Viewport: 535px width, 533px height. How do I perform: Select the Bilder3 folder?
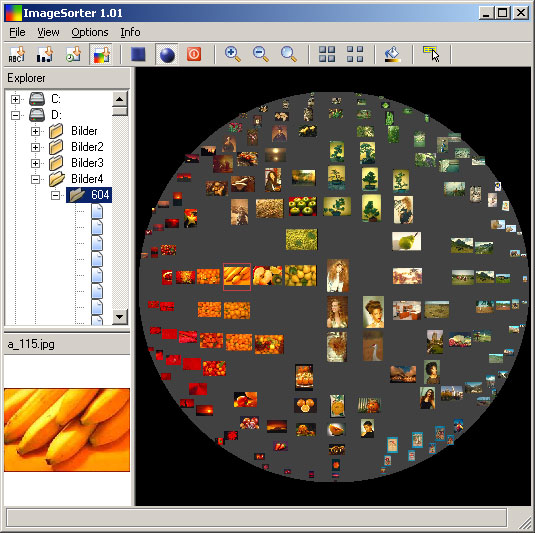click(x=87, y=163)
